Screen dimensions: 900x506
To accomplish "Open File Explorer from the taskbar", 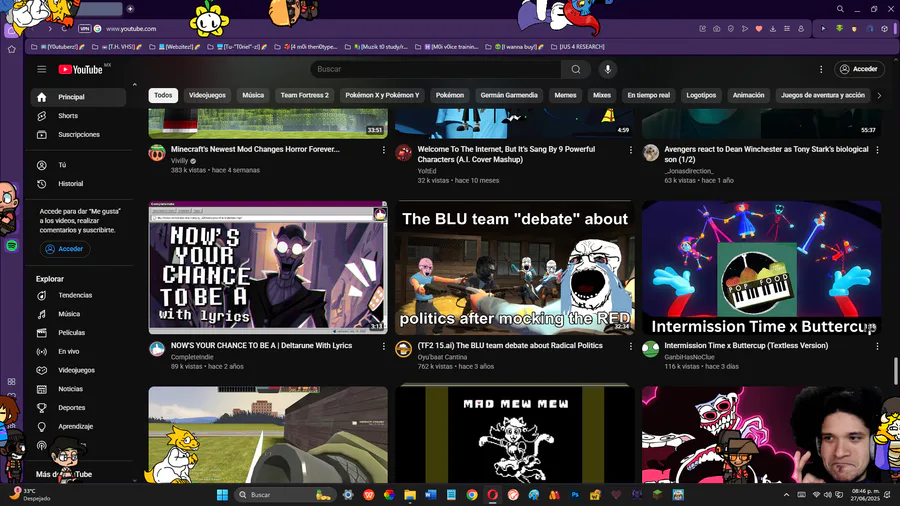I will [x=410, y=495].
